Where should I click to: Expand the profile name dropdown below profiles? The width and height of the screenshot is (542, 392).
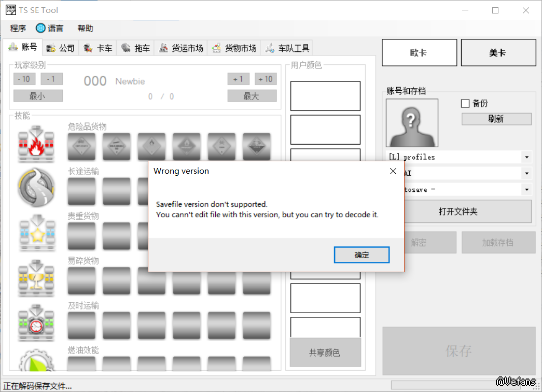[527, 173]
